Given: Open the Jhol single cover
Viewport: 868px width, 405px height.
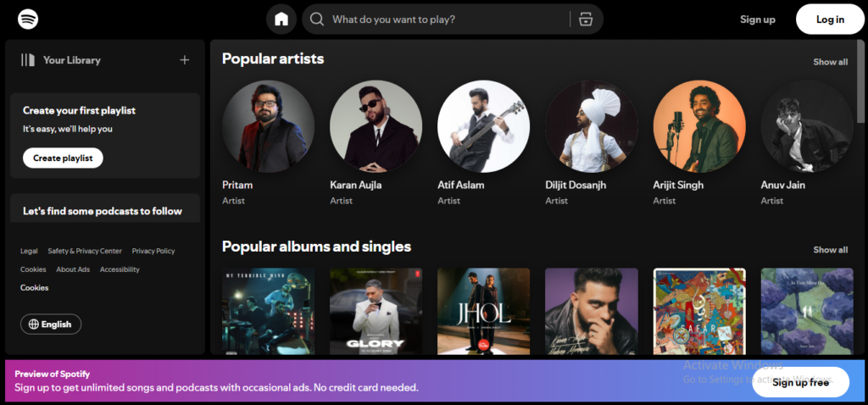Looking at the screenshot, I should (x=484, y=312).
